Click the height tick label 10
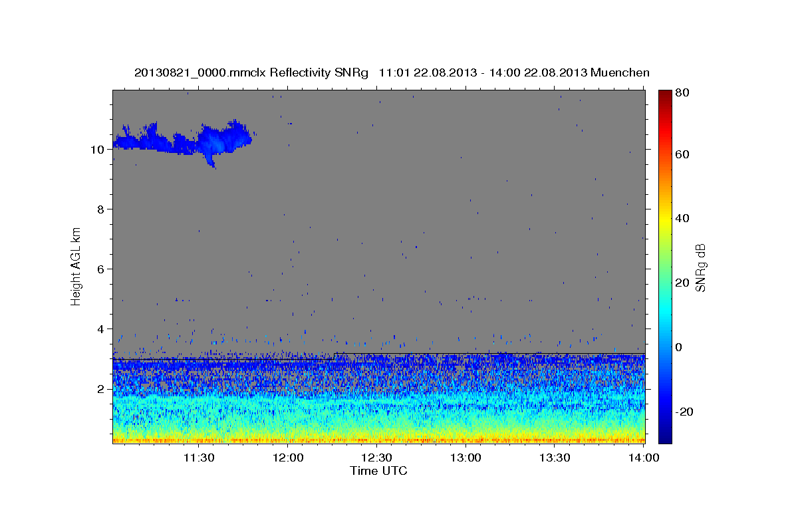This screenshot has width=798, height=532. point(98,150)
